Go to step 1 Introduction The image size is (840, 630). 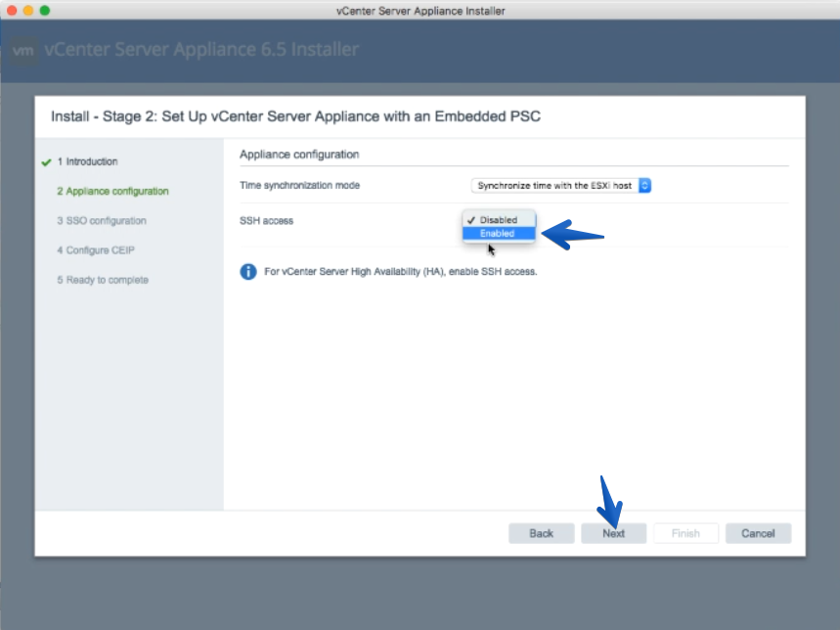87,161
